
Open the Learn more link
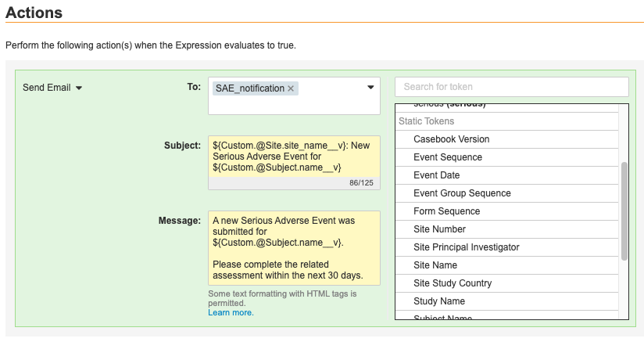tap(231, 312)
